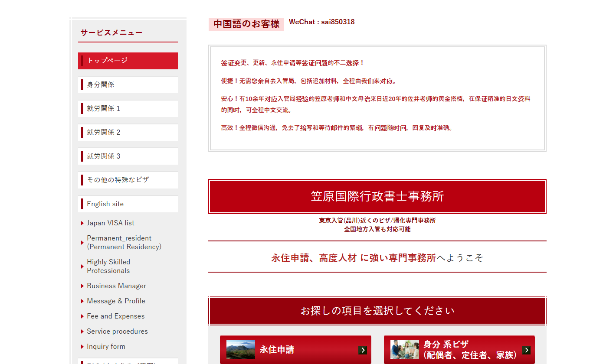Click the 身分 系ビザ (配偶者、定住者、家族) button

459,350
